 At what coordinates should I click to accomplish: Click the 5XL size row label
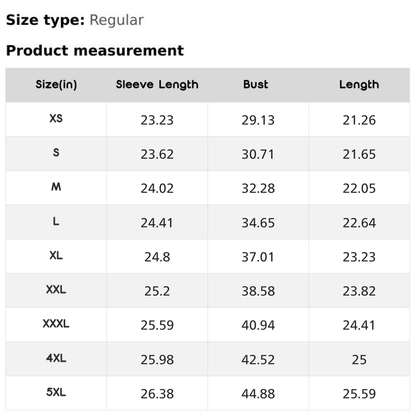(x=56, y=392)
